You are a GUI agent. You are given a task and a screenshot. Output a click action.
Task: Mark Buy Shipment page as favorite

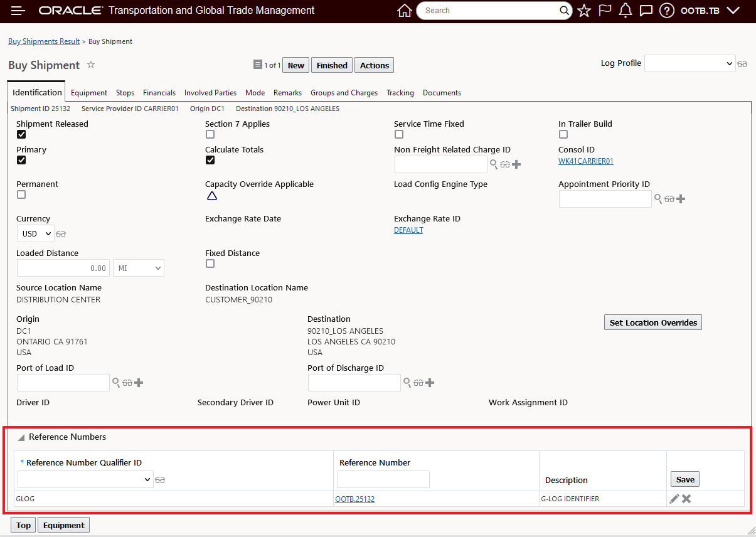point(91,65)
